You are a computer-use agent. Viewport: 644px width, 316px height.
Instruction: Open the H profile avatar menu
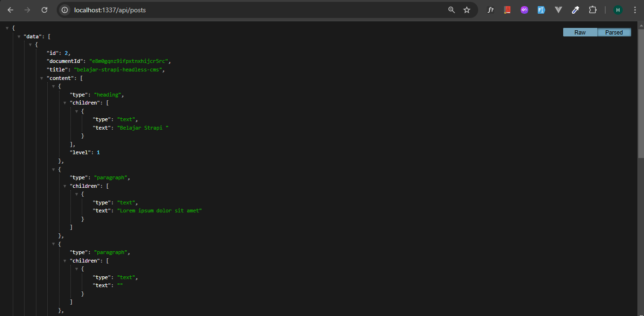point(618,9)
